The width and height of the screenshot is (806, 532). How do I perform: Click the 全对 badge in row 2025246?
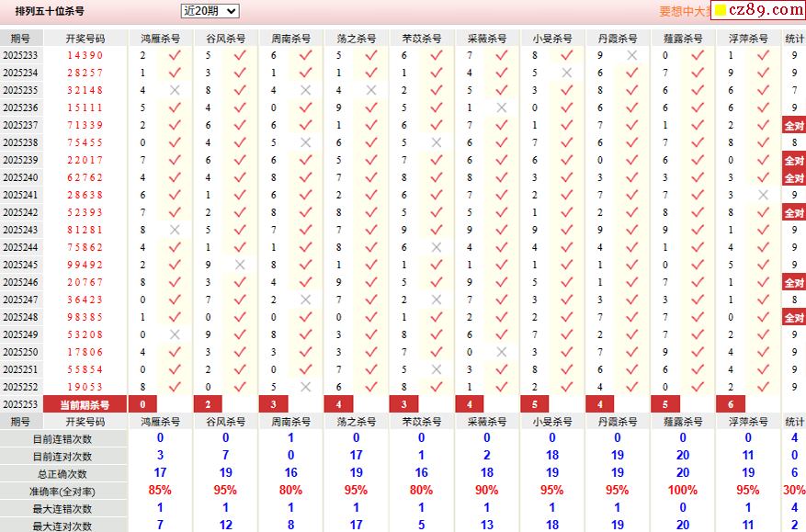(794, 283)
